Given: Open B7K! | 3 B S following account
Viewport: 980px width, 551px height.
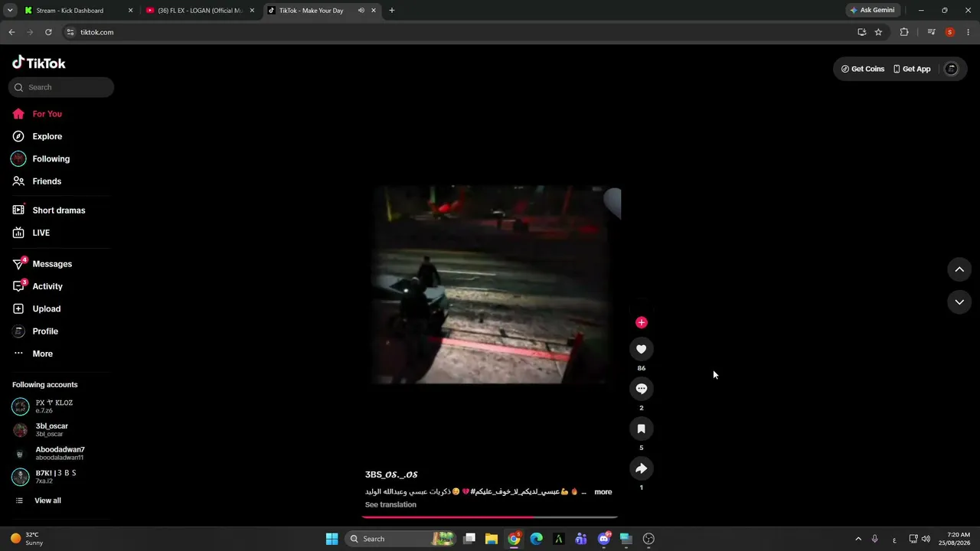Looking at the screenshot, I should click(55, 477).
